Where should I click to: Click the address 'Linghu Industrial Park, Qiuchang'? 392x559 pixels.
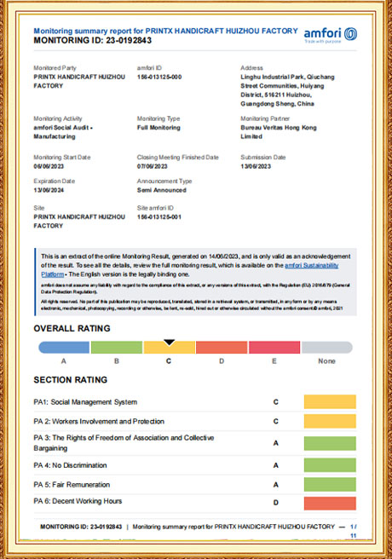point(287,77)
